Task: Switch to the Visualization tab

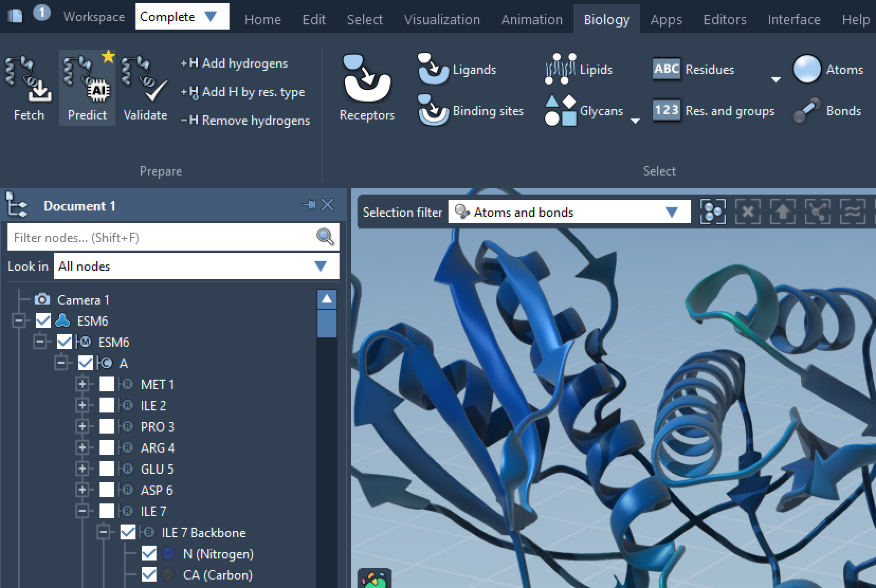Action: click(442, 20)
